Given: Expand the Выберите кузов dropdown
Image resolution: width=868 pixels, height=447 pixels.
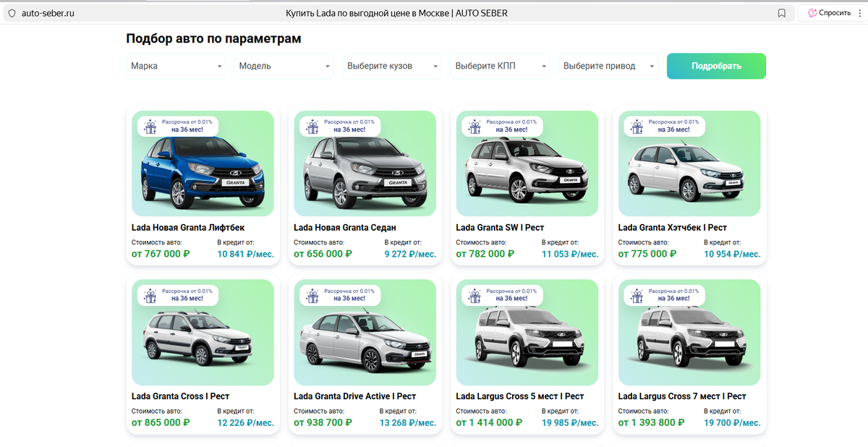Looking at the screenshot, I should click(x=392, y=66).
